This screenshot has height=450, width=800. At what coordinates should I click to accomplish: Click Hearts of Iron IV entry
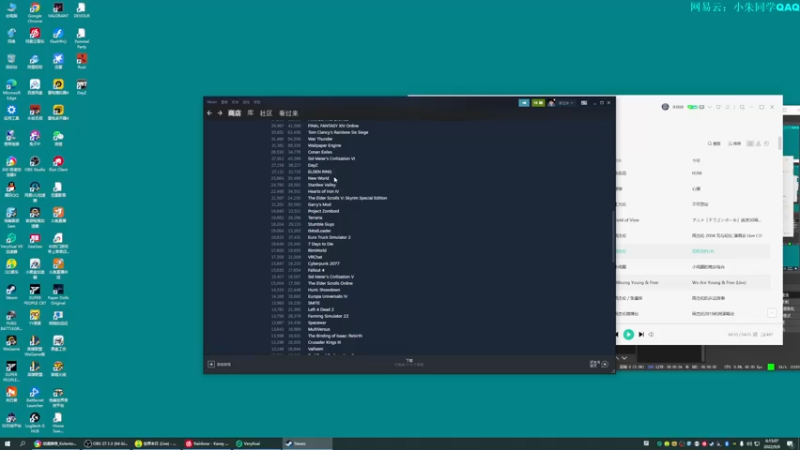tap(323, 191)
